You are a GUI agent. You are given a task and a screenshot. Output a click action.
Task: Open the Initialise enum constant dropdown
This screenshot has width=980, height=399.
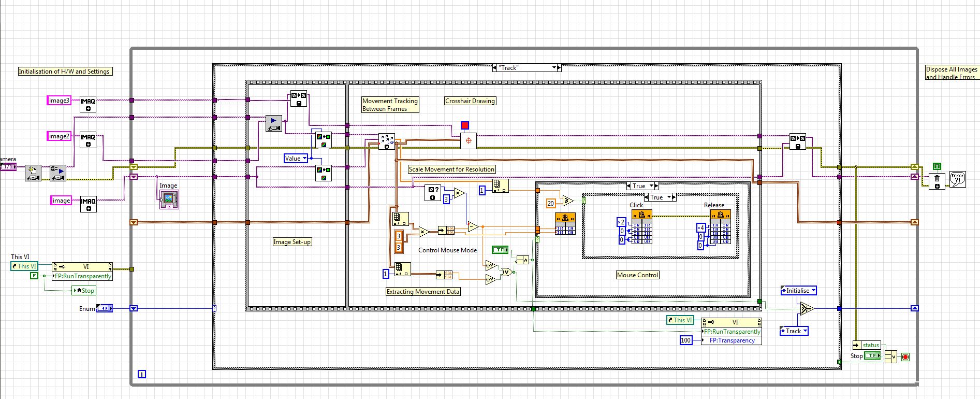tap(813, 291)
